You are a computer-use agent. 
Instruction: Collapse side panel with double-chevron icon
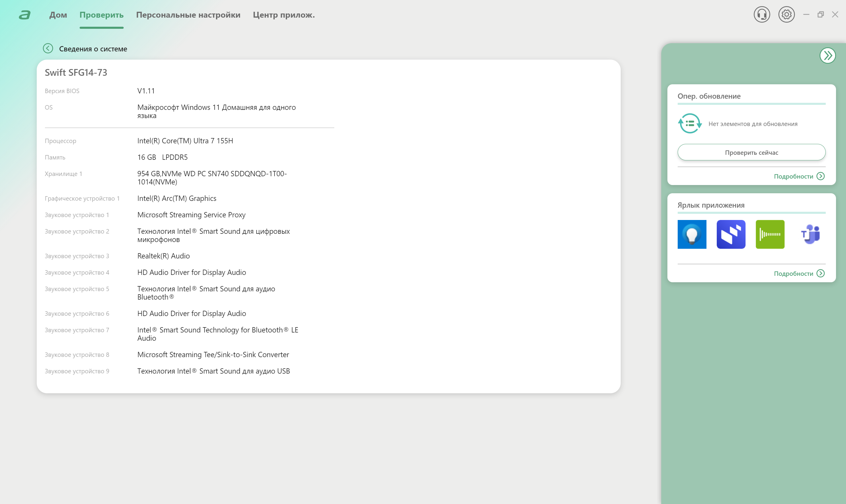827,55
